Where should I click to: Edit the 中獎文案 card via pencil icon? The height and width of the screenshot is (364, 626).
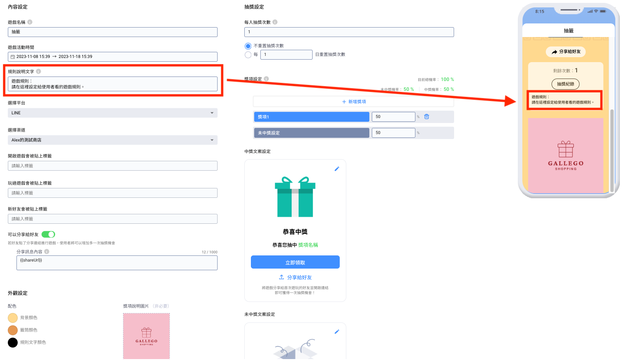[x=337, y=169]
